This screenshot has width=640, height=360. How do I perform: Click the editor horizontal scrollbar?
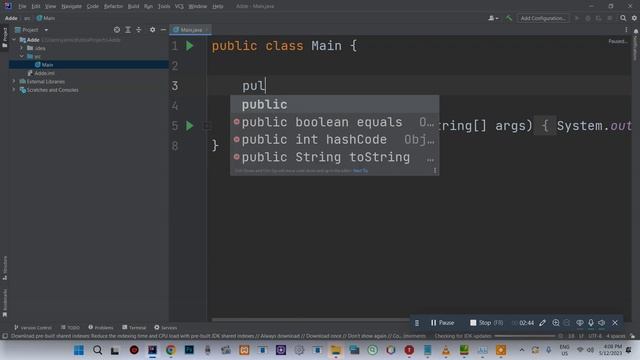310,320
